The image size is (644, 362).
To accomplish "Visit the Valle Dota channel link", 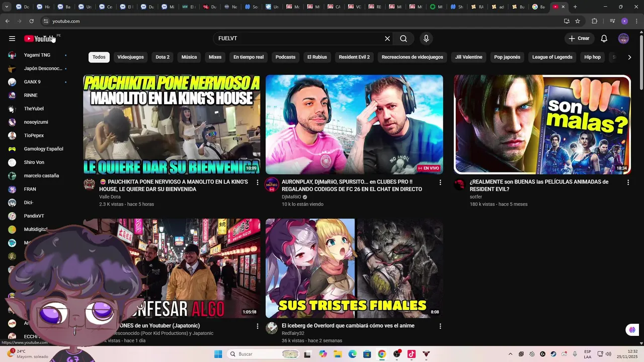I will point(110,197).
